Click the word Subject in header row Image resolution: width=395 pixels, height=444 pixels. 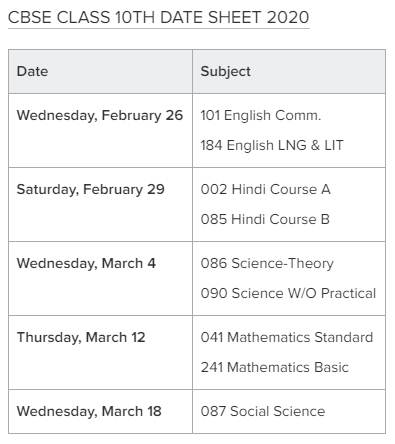(x=226, y=72)
